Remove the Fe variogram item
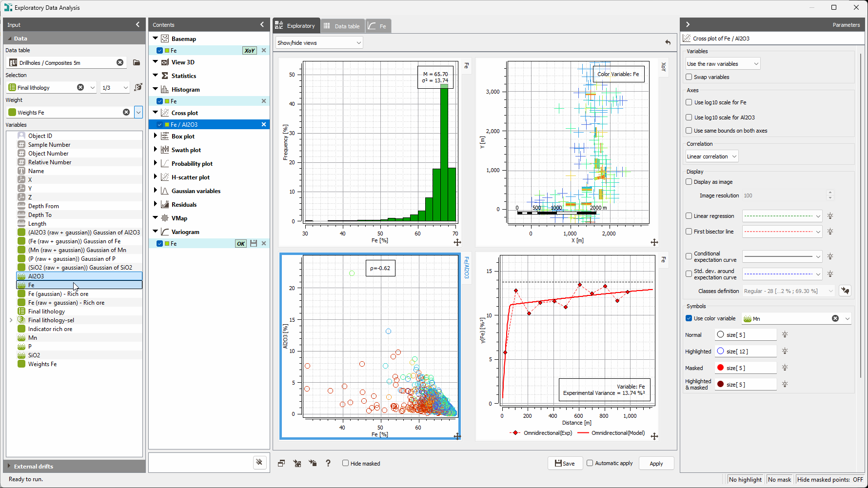Image resolution: width=868 pixels, height=488 pixels. point(264,243)
